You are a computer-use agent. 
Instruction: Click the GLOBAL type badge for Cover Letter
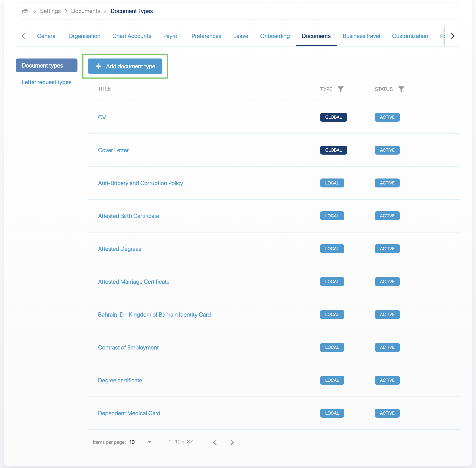[x=333, y=150]
